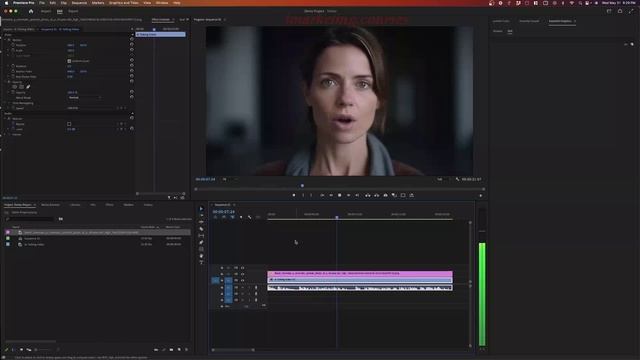Click Mark In in the Program monitor

303,196
